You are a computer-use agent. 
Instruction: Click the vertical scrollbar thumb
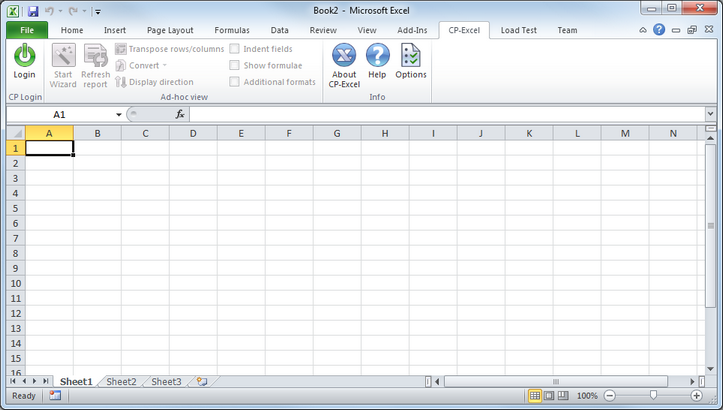tap(710, 226)
